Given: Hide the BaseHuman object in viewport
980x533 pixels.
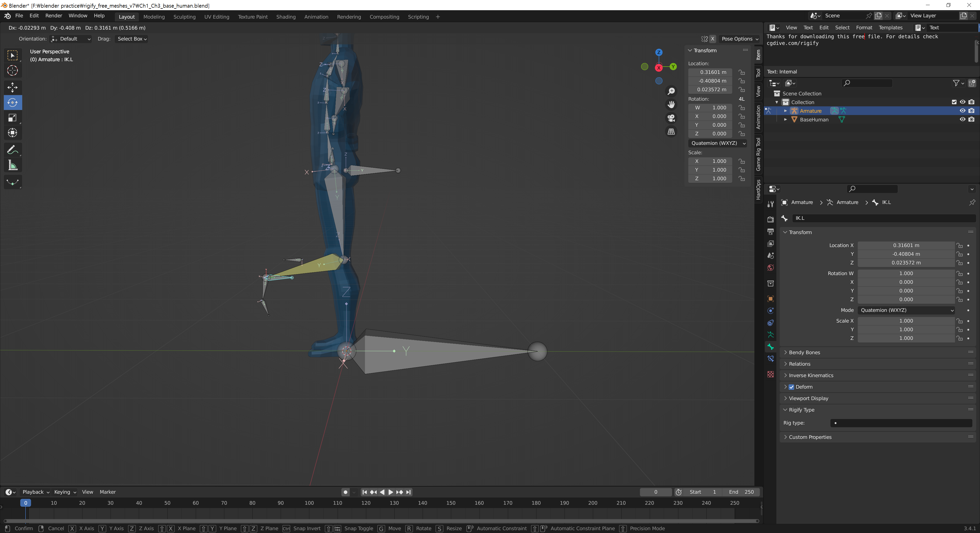Looking at the screenshot, I should pos(962,119).
